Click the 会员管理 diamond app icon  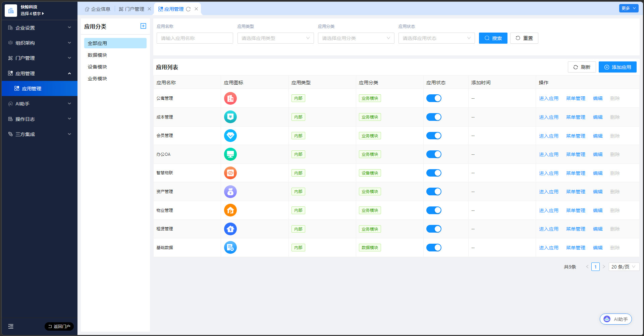(x=230, y=136)
